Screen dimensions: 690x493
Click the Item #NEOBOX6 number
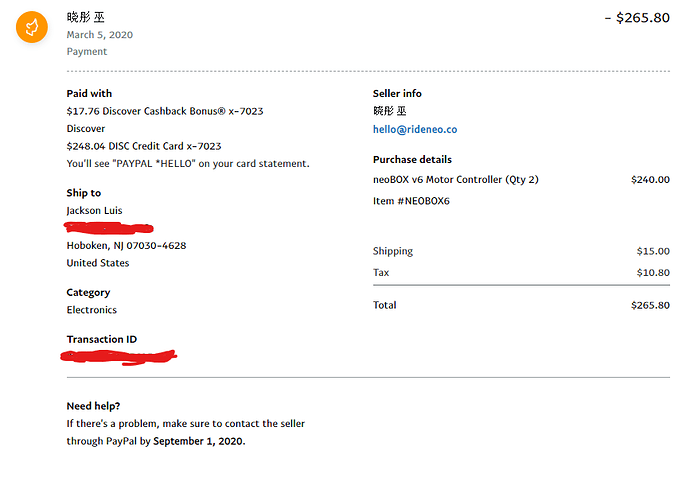[411, 201]
